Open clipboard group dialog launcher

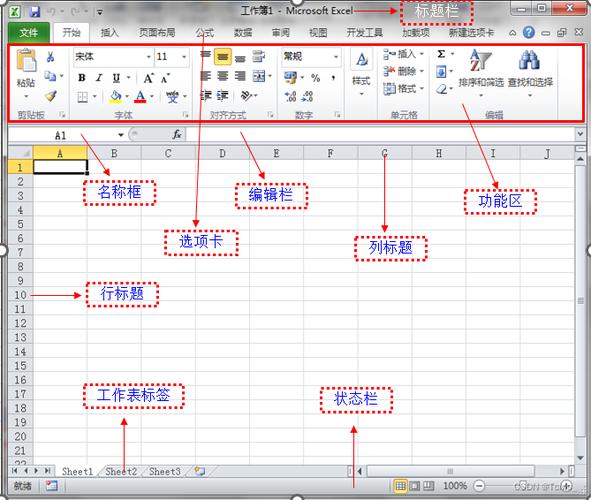(x=63, y=114)
